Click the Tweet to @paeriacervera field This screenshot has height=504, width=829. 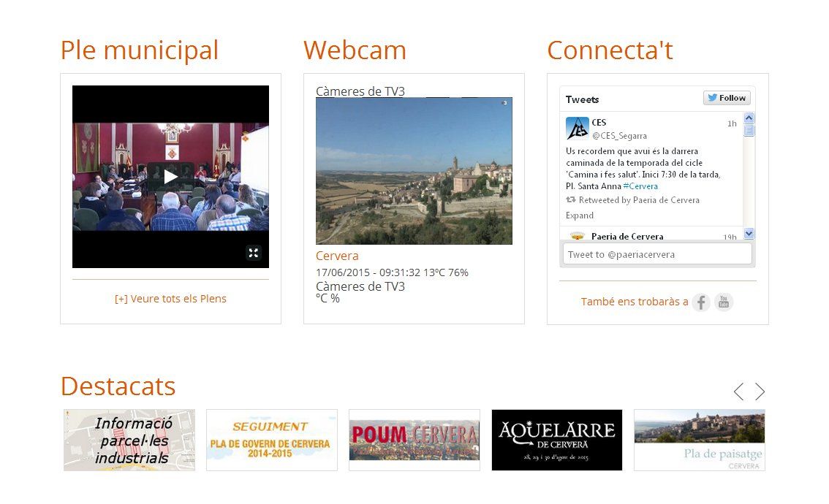pyautogui.click(x=656, y=254)
